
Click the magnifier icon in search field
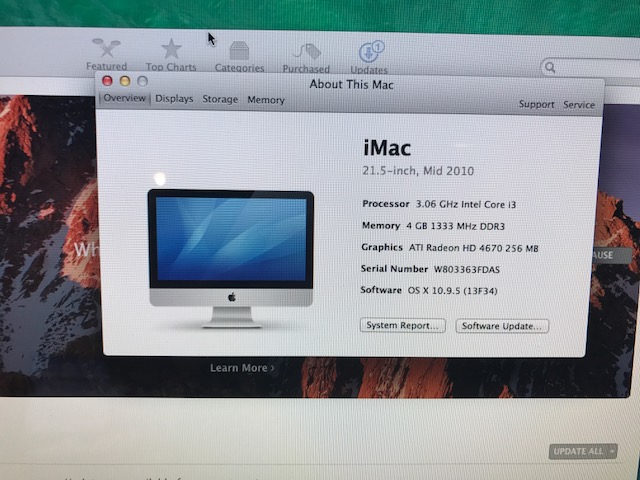(550, 67)
